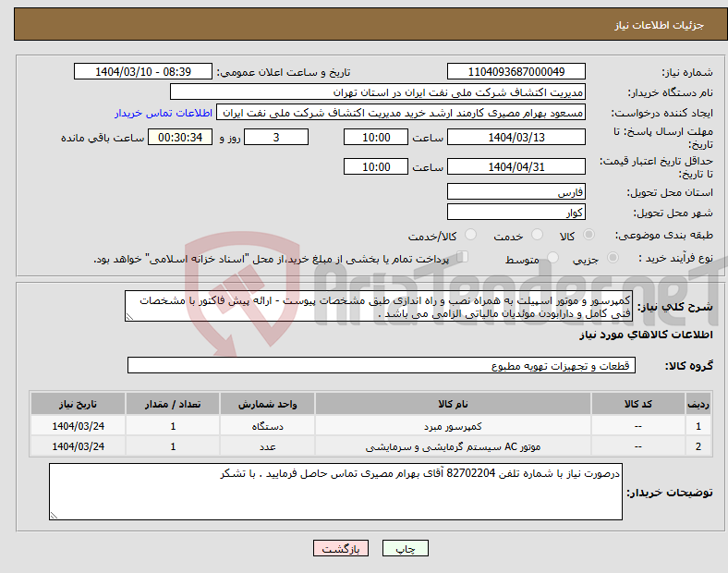Screen dimensions: 728x573
Task: Click the ردیف column header
Action: pyautogui.click(x=698, y=404)
